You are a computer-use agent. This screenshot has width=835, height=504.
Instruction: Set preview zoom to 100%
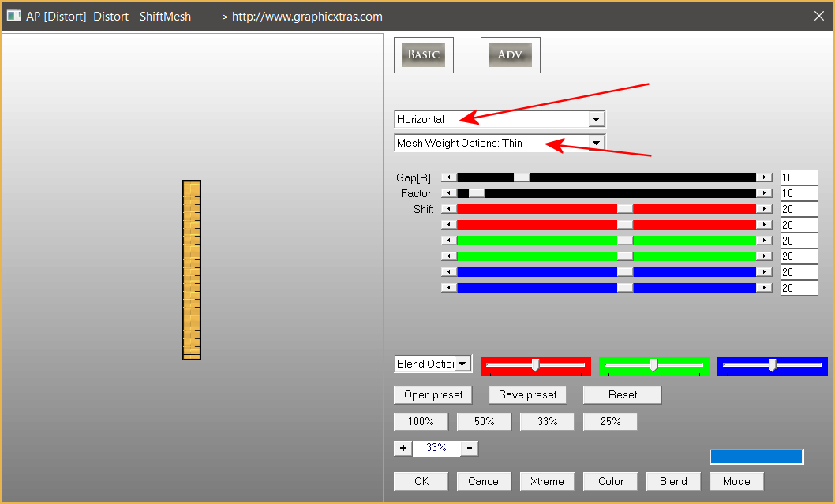tap(421, 422)
